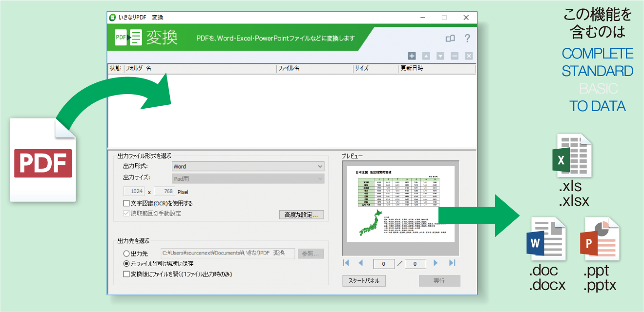Click the 状態 column header
The width and height of the screenshot is (644, 312).
tap(115, 69)
